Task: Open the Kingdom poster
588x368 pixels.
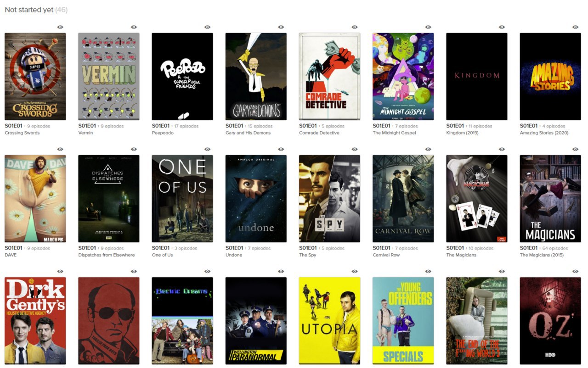Action: (x=477, y=77)
